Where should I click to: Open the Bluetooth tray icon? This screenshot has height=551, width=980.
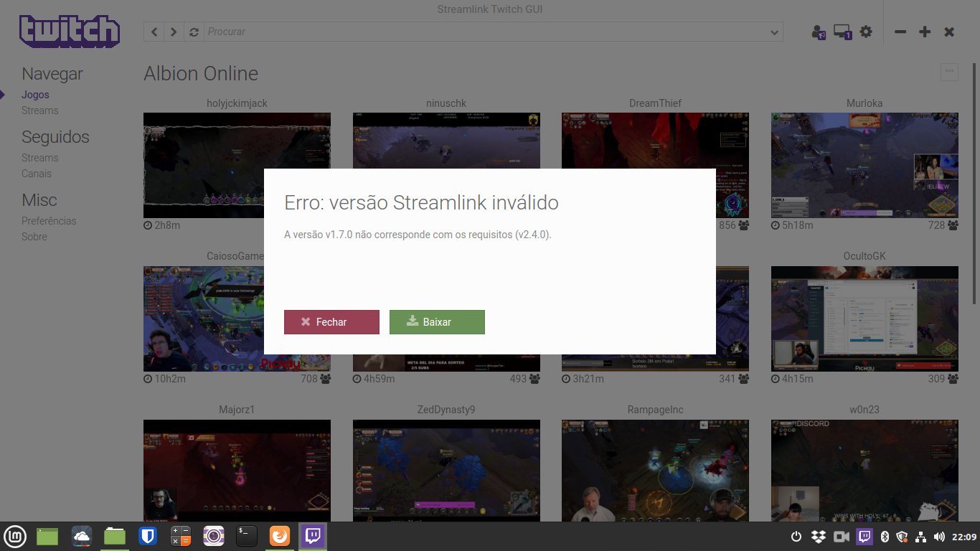[885, 537]
